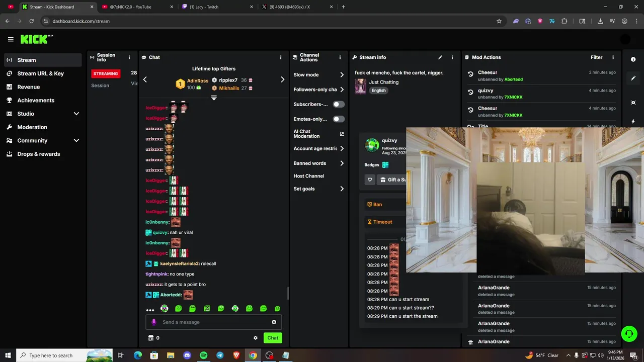Image resolution: width=644 pixels, height=362 pixels.
Task: Bookmark page with star icon
Action: [x=499, y=21]
